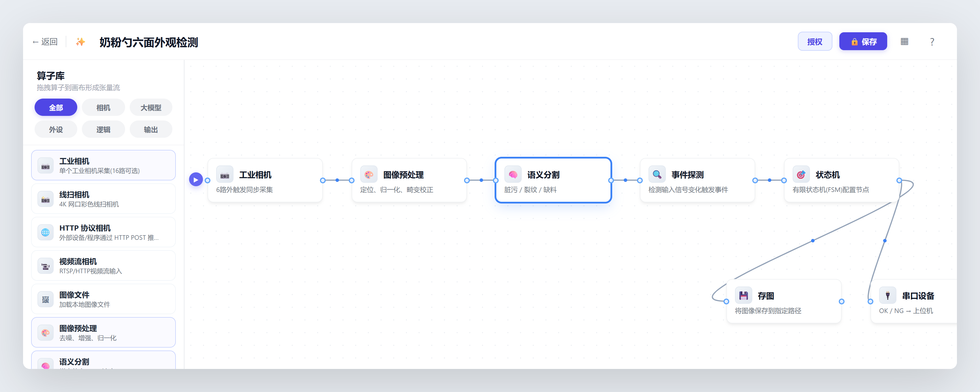Click brain icon on 语义分割 canvas node
The width and height of the screenshot is (980, 392).
point(513,175)
